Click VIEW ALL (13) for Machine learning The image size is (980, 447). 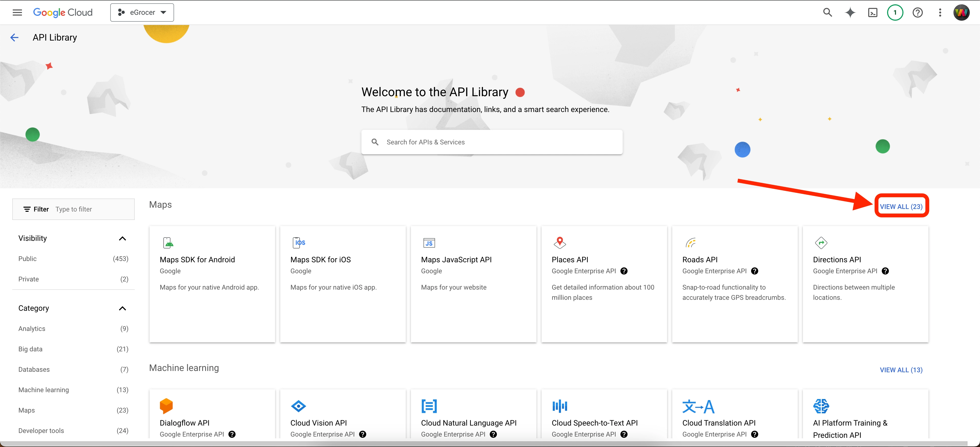coord(901,370)
